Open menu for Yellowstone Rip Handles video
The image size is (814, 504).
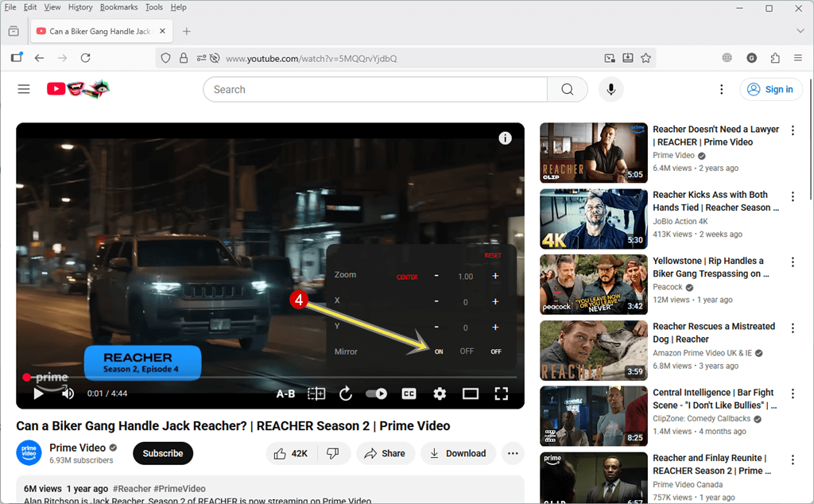click(793, 262)
